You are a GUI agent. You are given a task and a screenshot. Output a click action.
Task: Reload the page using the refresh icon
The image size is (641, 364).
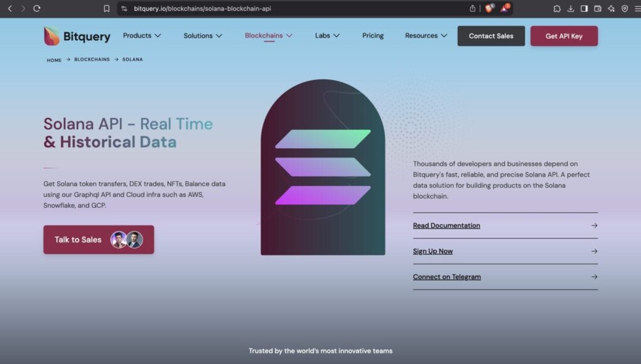pyautogui.click(x=37, y=9)
